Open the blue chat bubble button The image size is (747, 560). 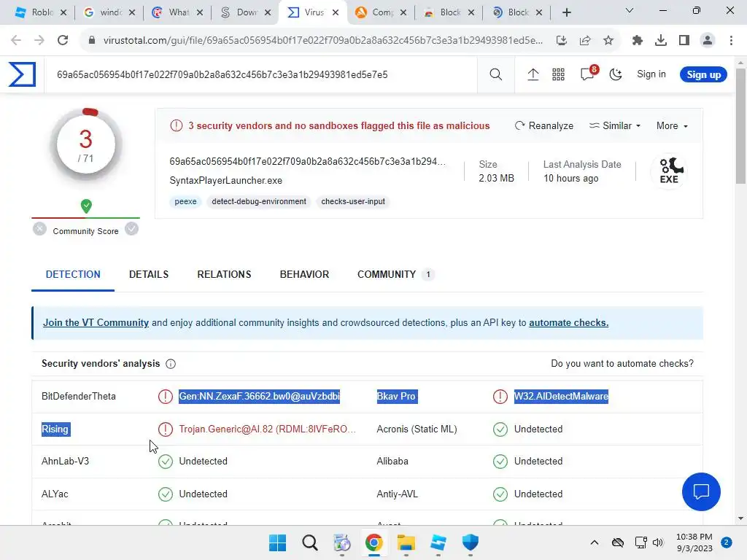point(701,491)
